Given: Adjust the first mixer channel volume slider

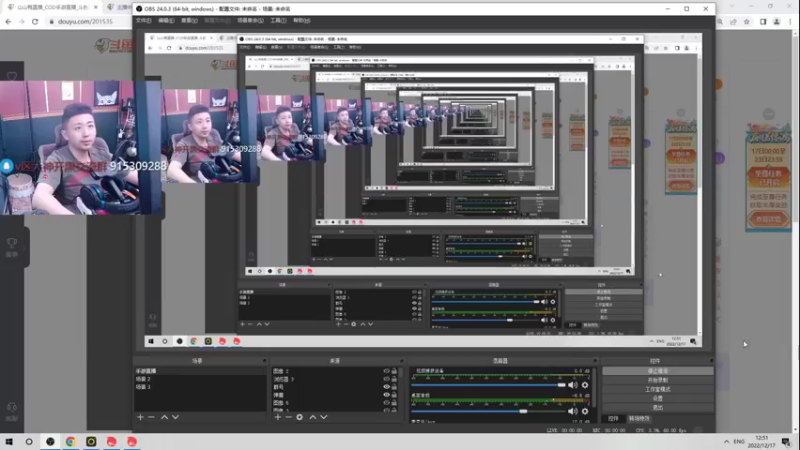Looking at the screenshot, I should pyautogui.click(x=489, y=385).
